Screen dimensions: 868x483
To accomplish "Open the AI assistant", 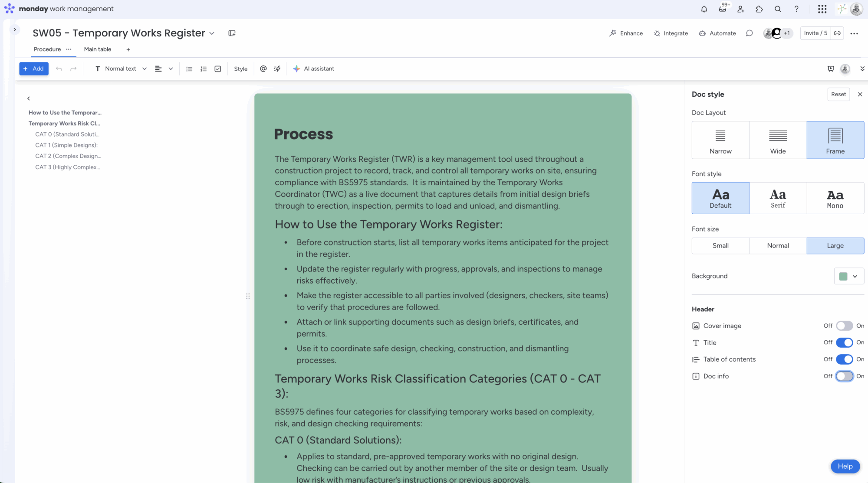I will pos(313,69).
